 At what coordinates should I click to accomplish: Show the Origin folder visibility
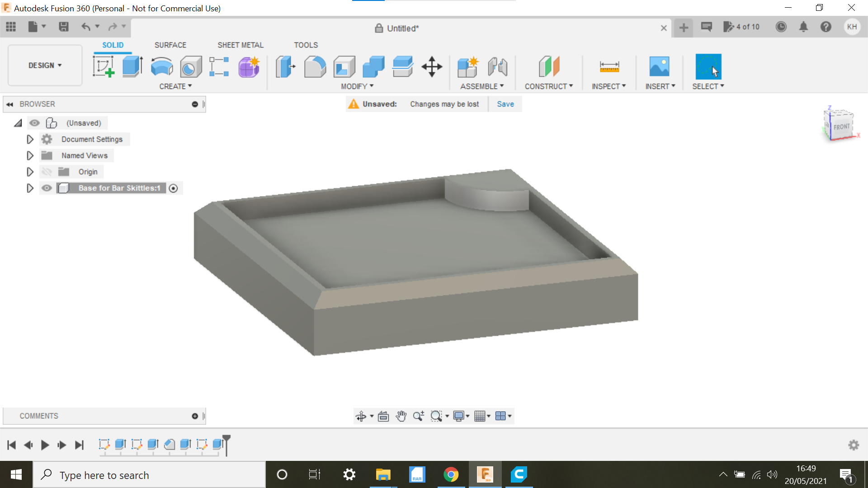47,172
